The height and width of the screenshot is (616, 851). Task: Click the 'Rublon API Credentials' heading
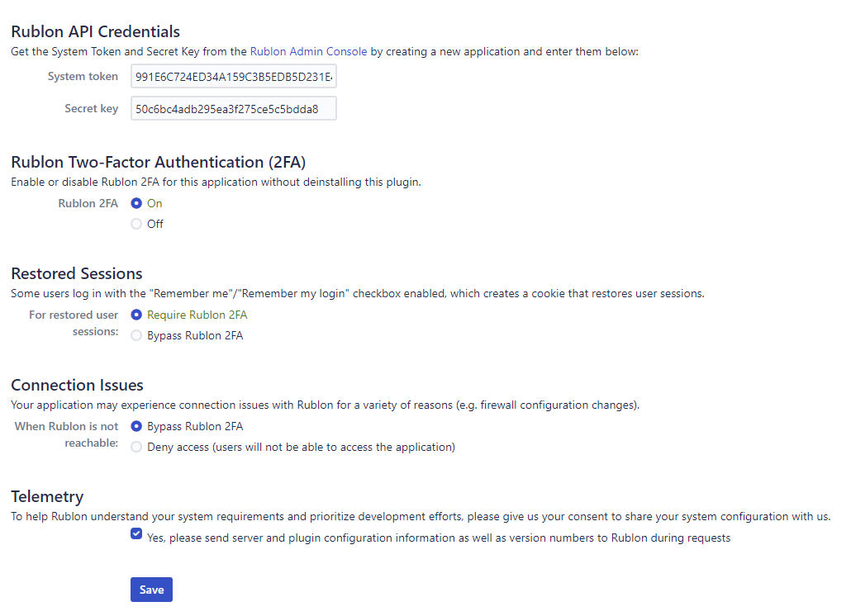95,32
